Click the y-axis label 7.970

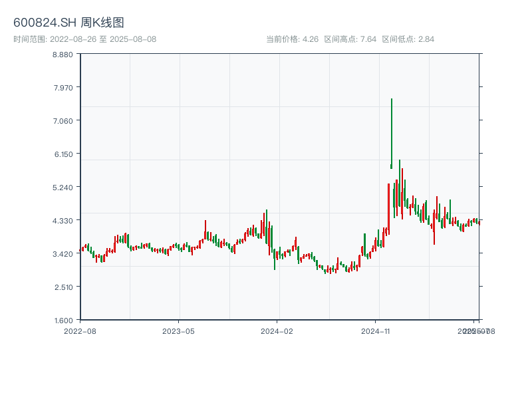tap(63, 88)
